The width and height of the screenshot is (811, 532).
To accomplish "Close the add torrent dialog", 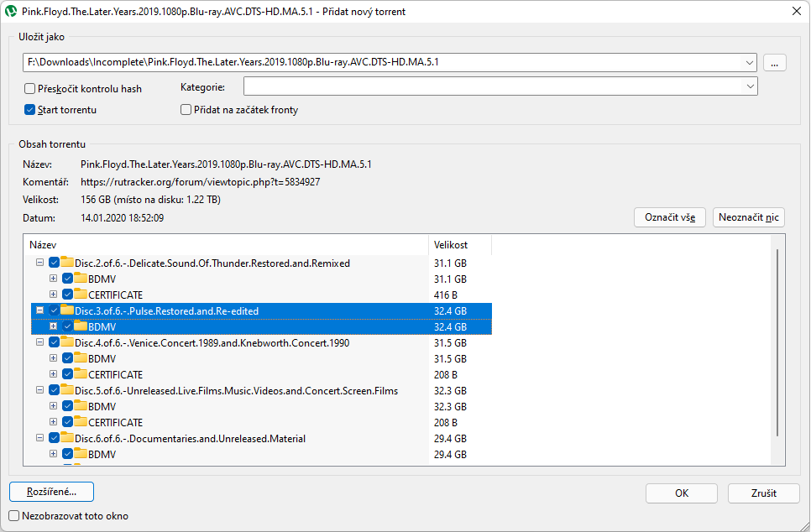I will (x=797, y=12).
